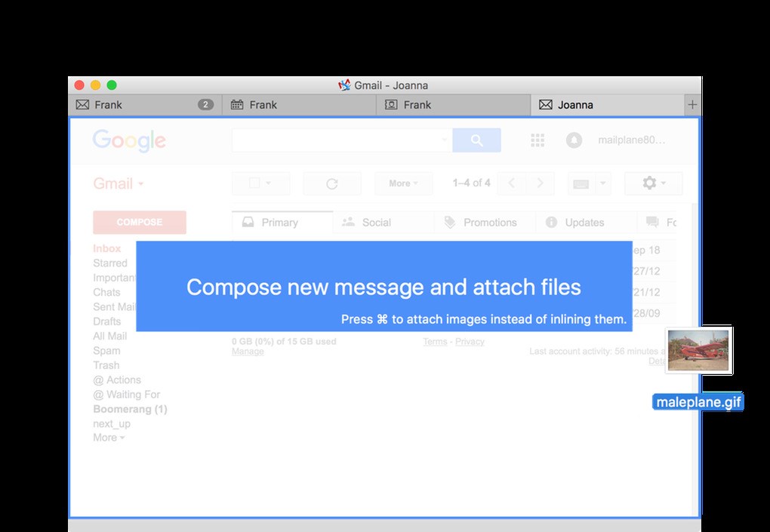Select the maleplane.gif file name

[698, 402]
